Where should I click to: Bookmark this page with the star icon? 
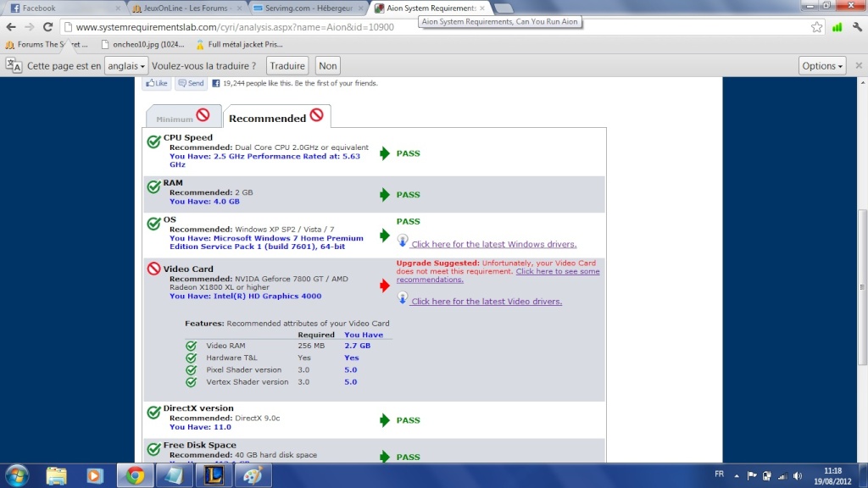coord(816,27)
